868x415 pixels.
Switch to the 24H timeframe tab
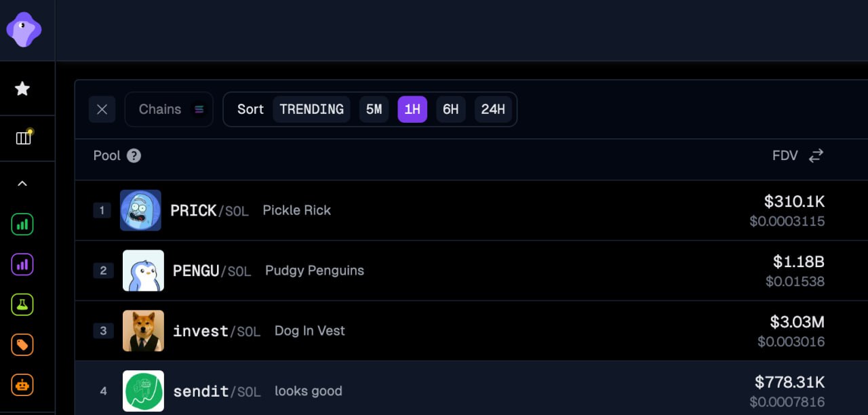(493, 109)
